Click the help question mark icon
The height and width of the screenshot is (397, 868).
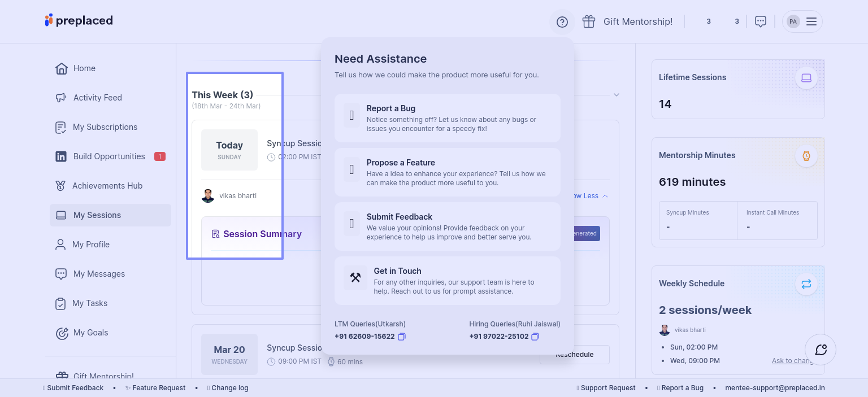(x=562, y=22)
